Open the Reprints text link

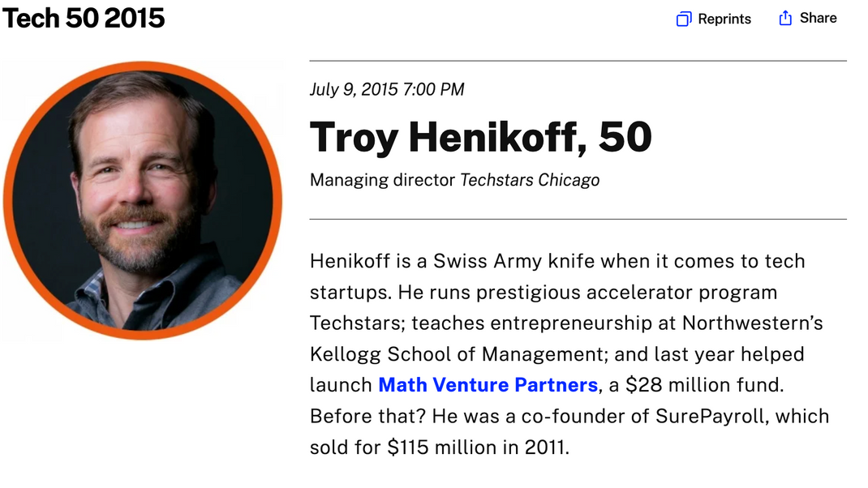coord(724,19)
